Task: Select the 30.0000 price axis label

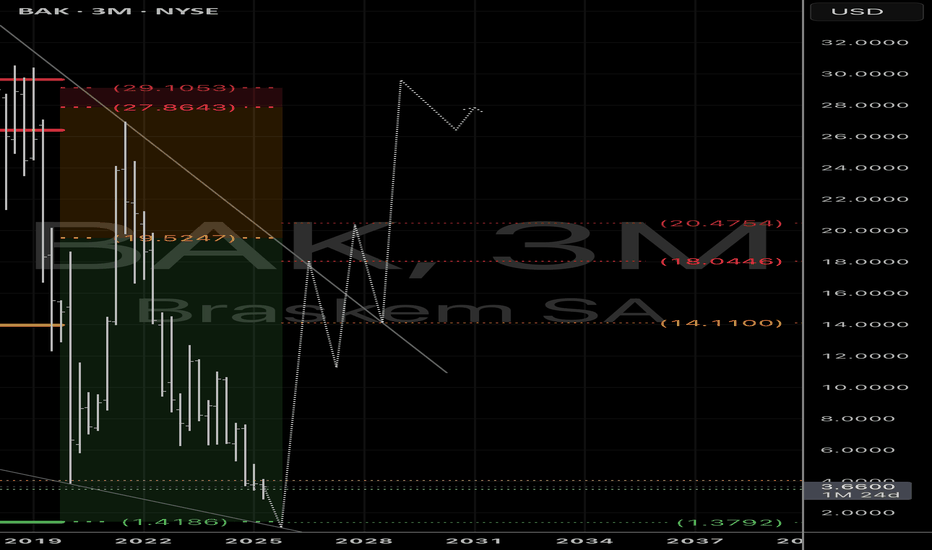Action: point(865,74)
